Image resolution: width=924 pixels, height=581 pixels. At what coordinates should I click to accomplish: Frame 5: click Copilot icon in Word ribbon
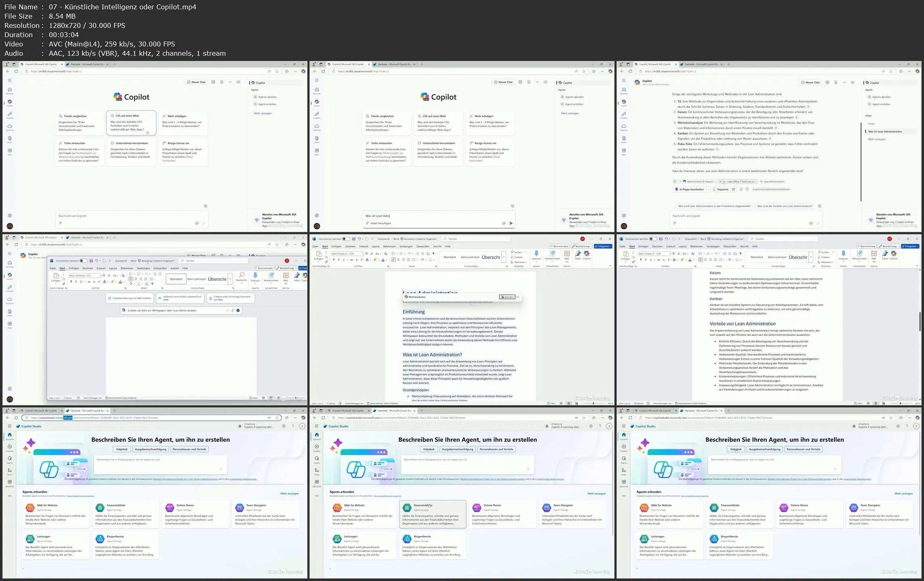[x=587, y=255]
